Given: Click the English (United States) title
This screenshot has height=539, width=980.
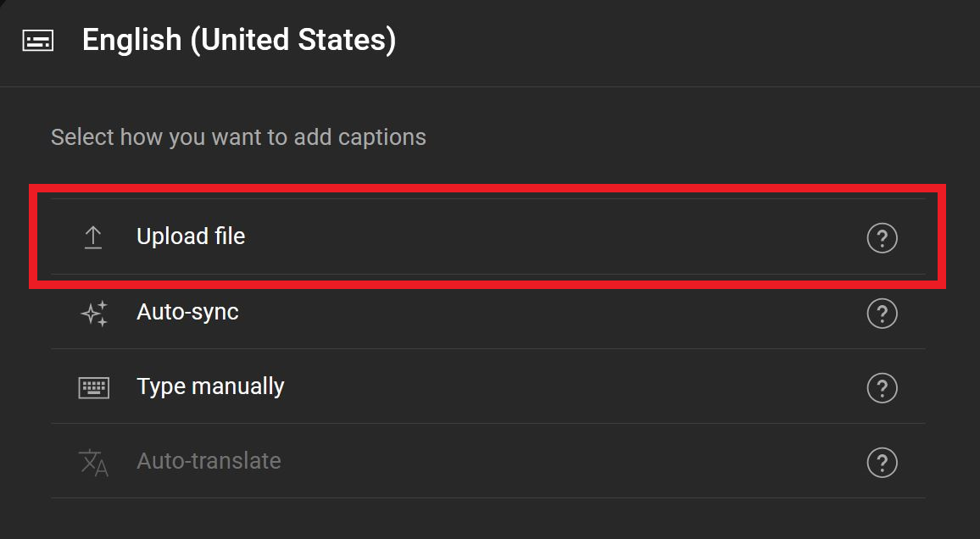Looking at the screenshot, I should click(x=239, y=39).
